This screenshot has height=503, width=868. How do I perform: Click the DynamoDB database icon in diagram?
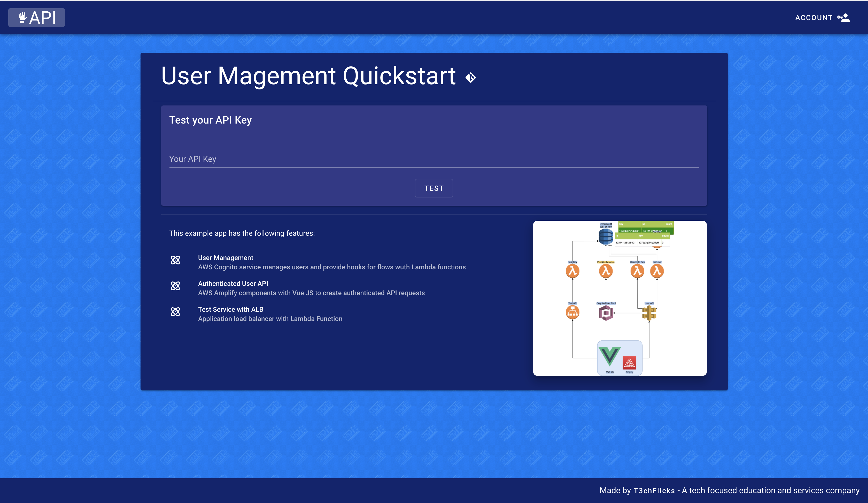pos(606,237)
